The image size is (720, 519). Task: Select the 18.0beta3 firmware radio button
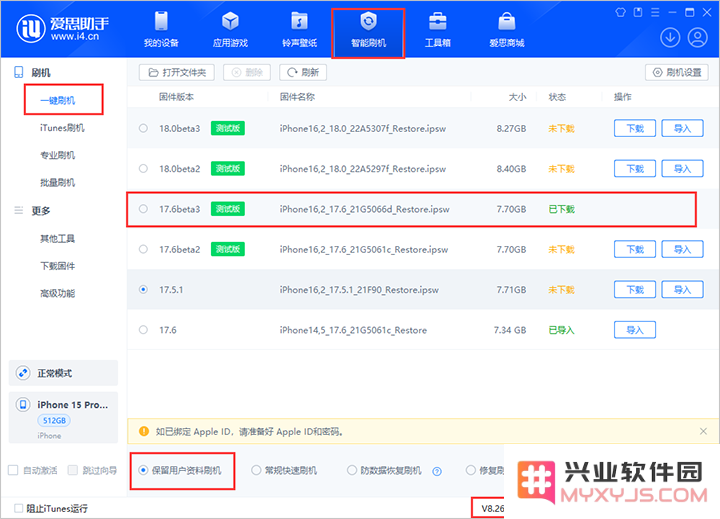[143, 128]
